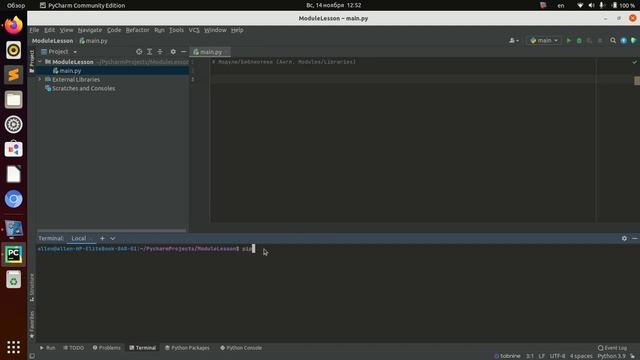This screenshot has width=640, height=360.
Task: Click the Python 3.9 interpreter status
Action: tap(611, 356)
